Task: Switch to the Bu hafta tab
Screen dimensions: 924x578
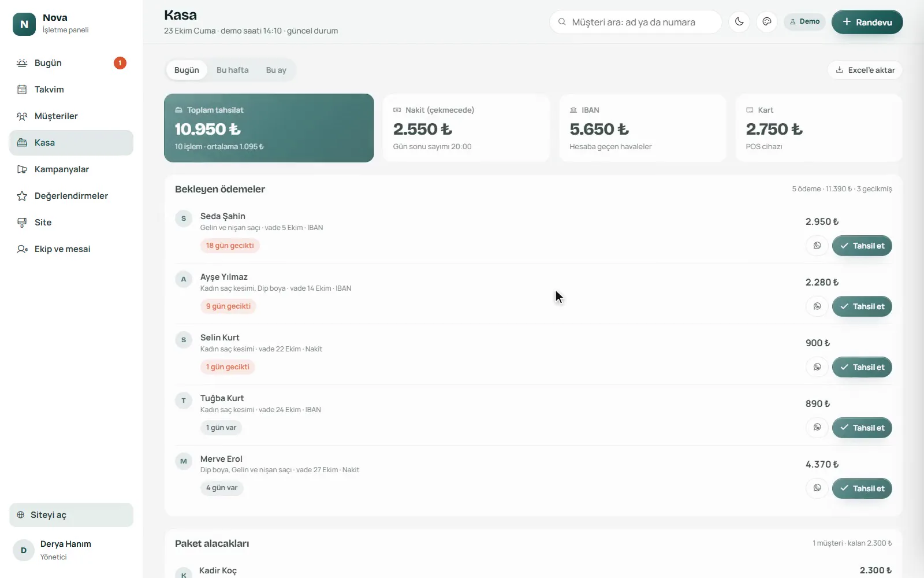Action: point(233,70)
